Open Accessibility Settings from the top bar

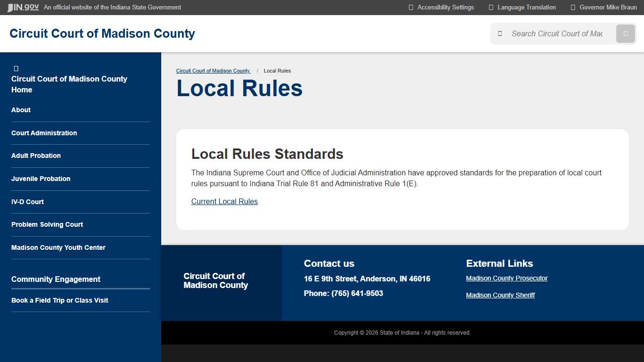(445, 7)
